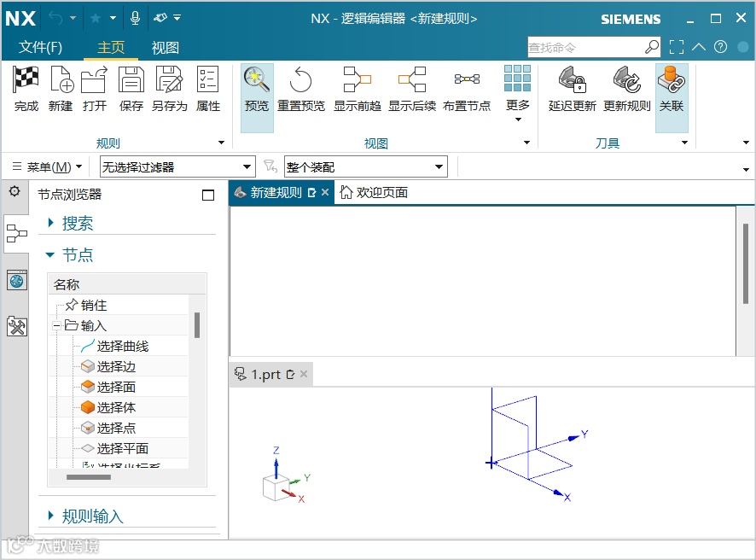Image resolution: width=756 pixels, height=560 pixels.
Task: Click the resource bar settings gear icon
Action: (15, 191)
